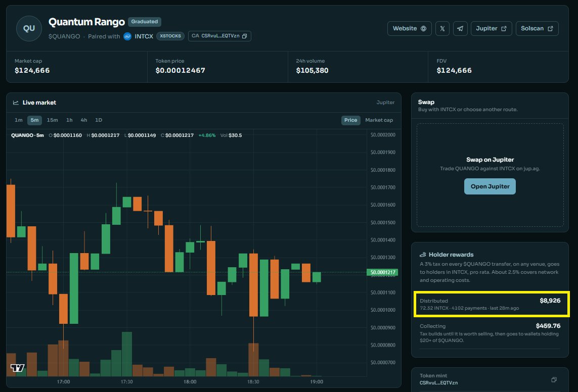
Task: Select the 4h timeframe
Action: 83,120
